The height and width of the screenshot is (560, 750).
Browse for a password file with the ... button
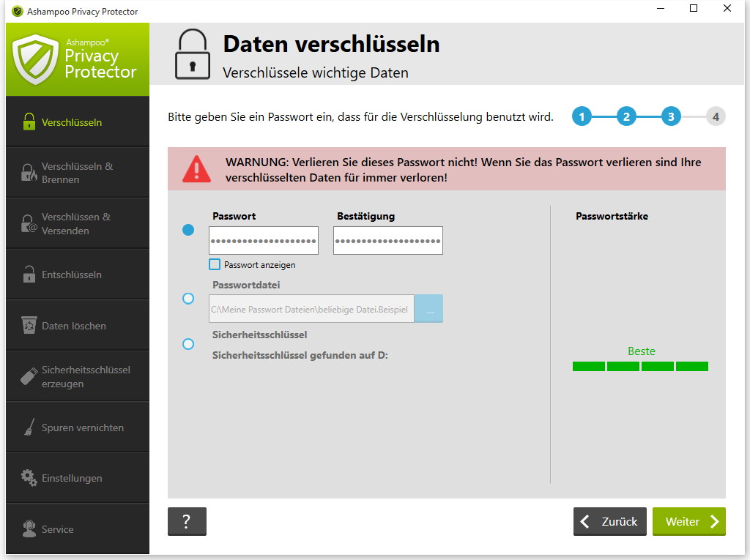point(429,309)
